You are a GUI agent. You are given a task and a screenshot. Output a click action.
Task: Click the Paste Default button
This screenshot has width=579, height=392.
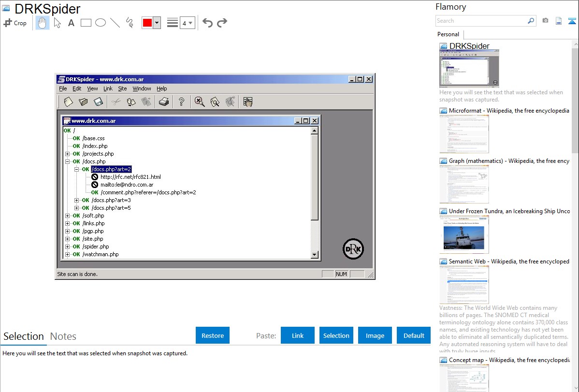[x=414, y=335]
